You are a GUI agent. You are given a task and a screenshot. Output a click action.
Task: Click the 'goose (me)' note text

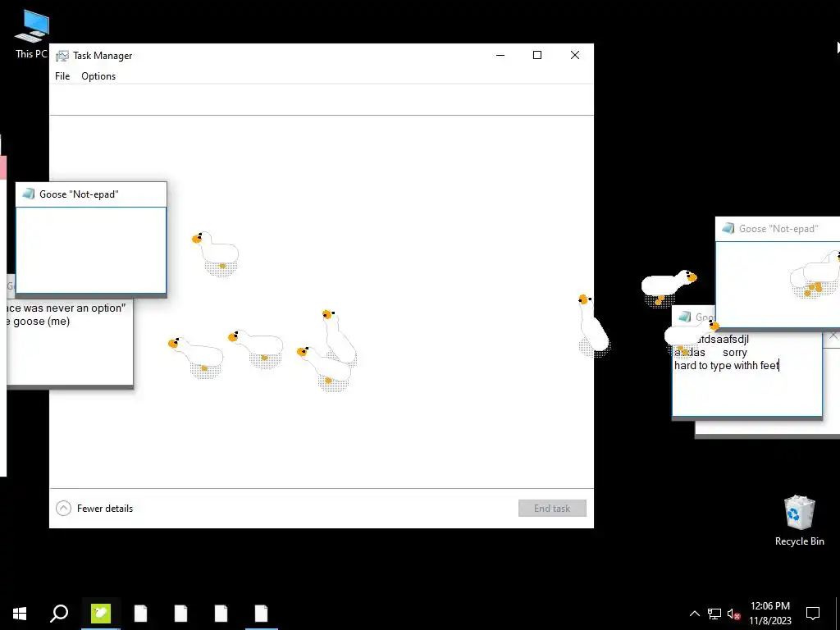point(41,322)
